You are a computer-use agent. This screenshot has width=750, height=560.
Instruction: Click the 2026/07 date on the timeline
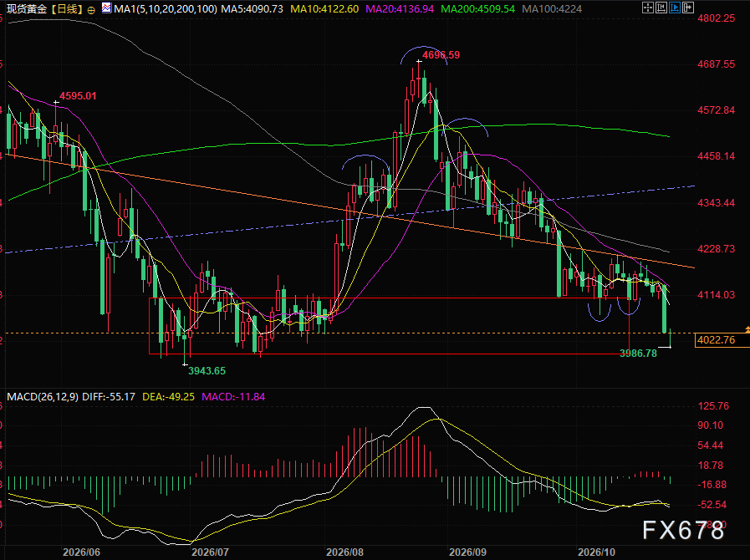pos(210,552)
